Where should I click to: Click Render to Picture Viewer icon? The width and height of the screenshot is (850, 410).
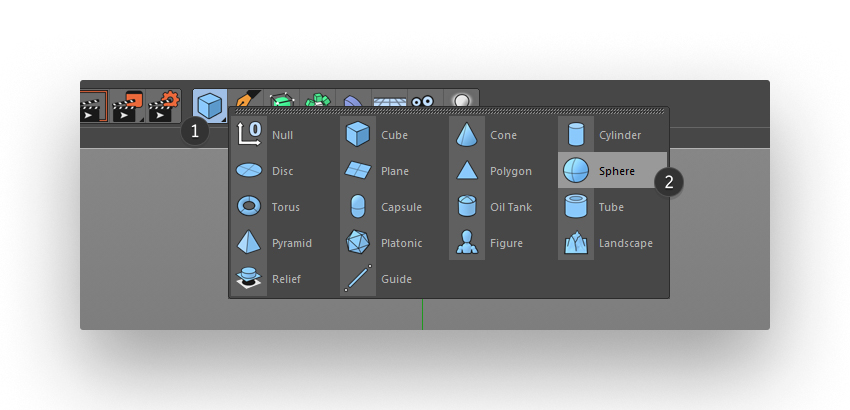pos(128,106)
